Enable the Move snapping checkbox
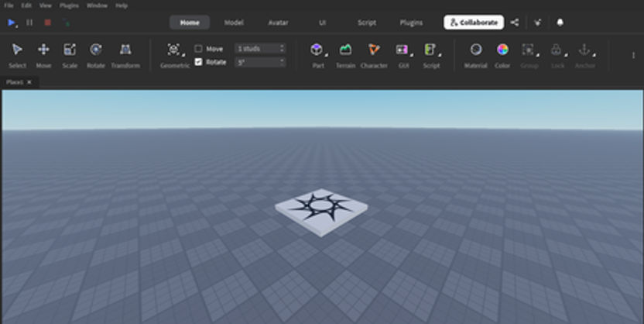The image size is (644, 324). tap(198, 49)
